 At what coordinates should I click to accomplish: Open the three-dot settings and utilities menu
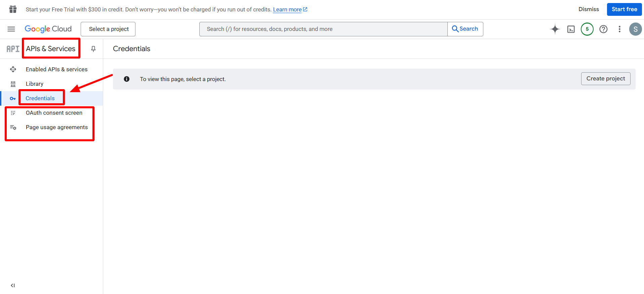point(619,29)
